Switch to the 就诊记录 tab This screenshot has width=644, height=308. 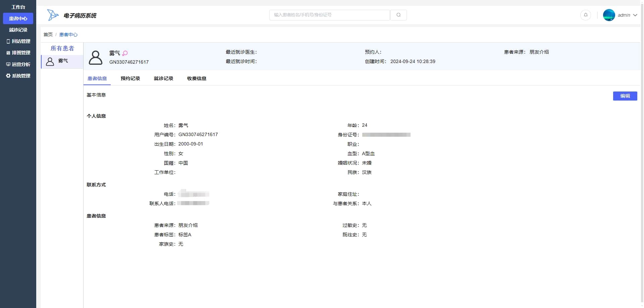click(163, 78)
